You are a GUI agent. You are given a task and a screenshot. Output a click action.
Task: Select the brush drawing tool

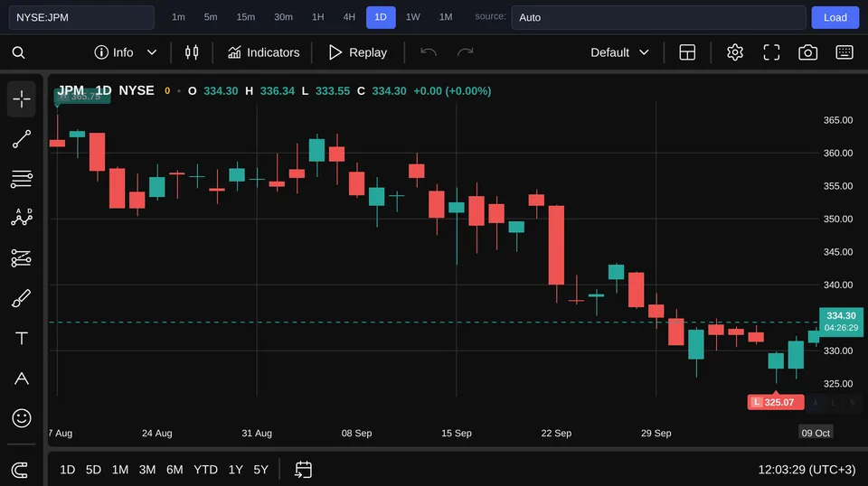[x=22, y=298]
